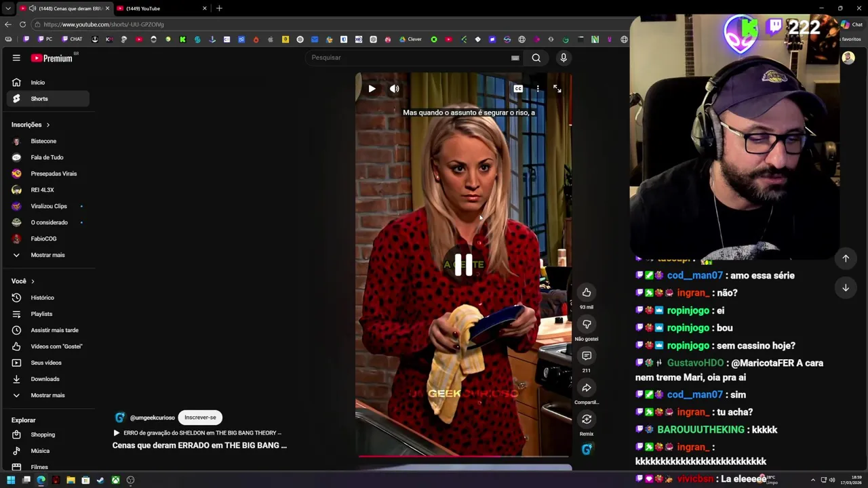Open the channel sound icon below Remix

(587, 449)
